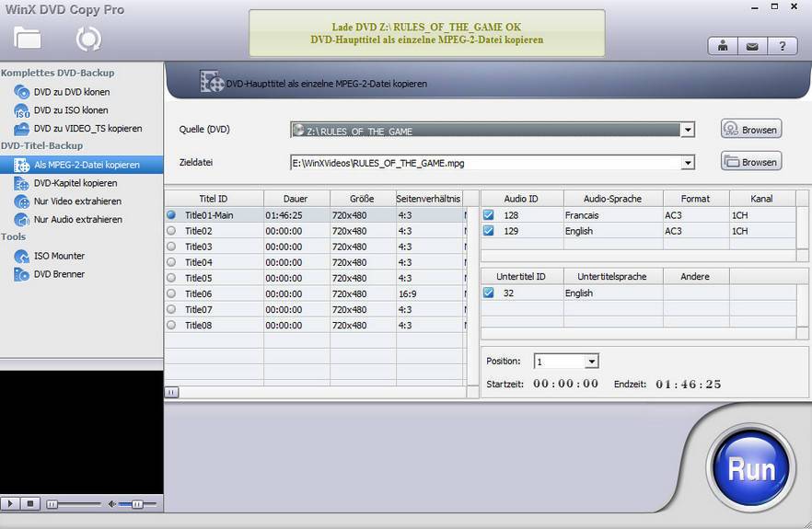812x529 pixels.
Task: Select Title01-Main radio button
Action: (x=171, y=214)
